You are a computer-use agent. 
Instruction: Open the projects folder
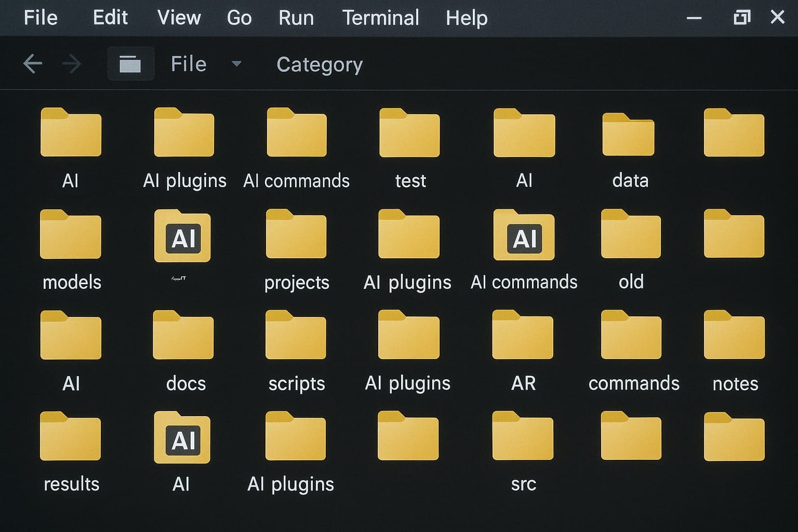coord(296,234)
